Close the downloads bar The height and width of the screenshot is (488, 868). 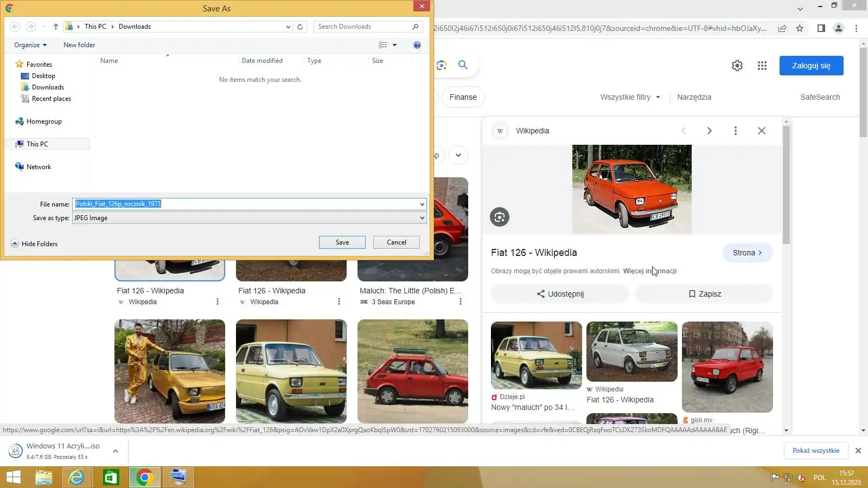[858, 451]
